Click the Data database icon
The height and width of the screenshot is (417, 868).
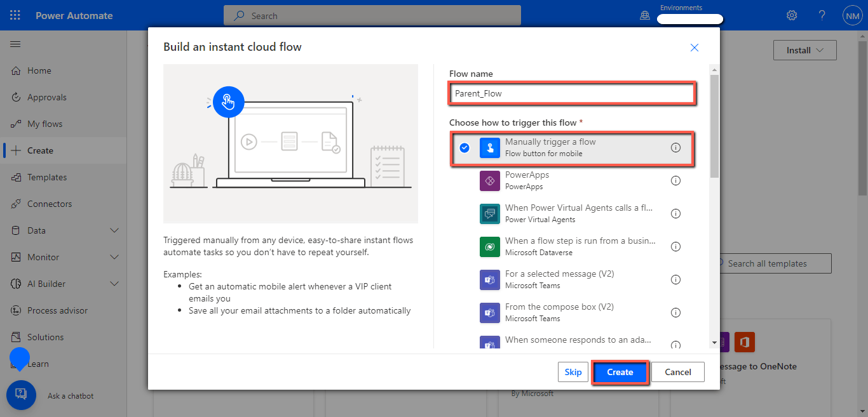click(x=16, y=230)
